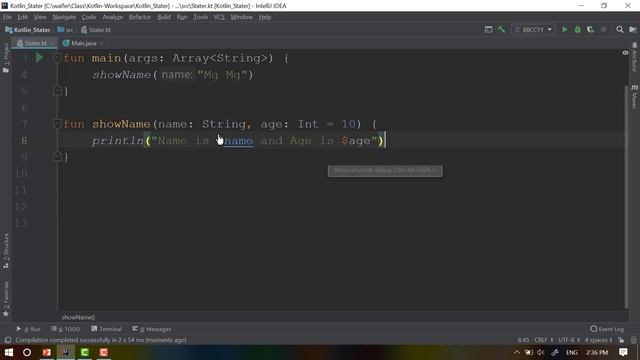Image resolution: width=640 pixels, height=360 pixels.
Task: Open Project Structure icon at toolbar end
Action: coord(633,29)
